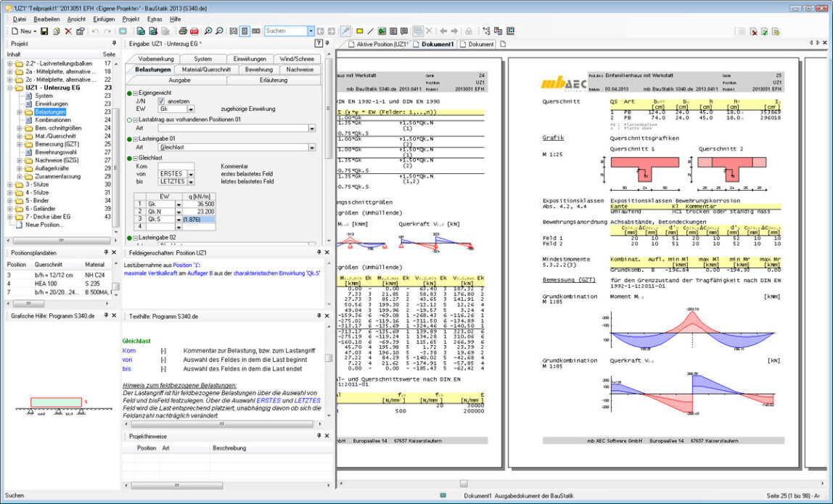Image resolution: width=833 pixels, height=504 pixels.
Task: Toggle green status dot beside Lasteingabe 01
Action: tap(129, 139)
